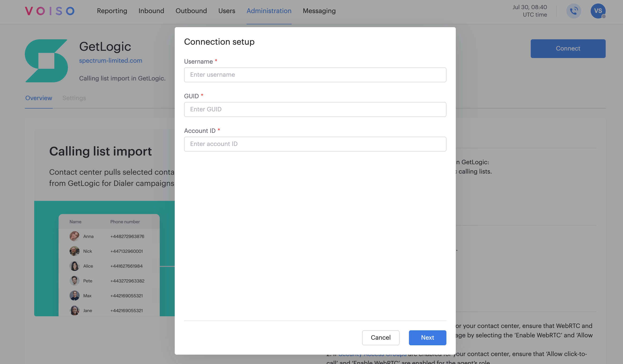Open the softphone call icon
The height and width of the screenshot is (364, 623).
tap(574, 11)
